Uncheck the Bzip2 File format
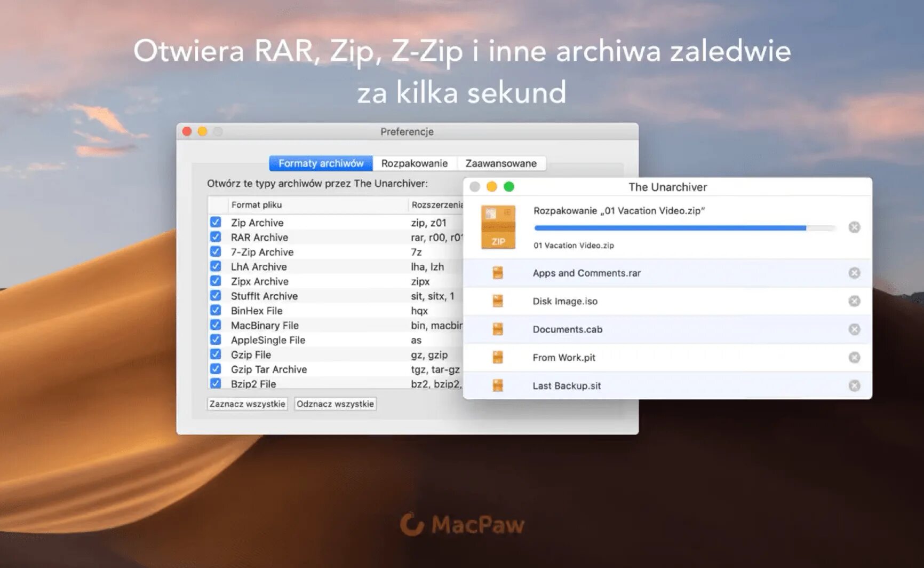This screenshot has height=568, width=924. pos(216,383)
